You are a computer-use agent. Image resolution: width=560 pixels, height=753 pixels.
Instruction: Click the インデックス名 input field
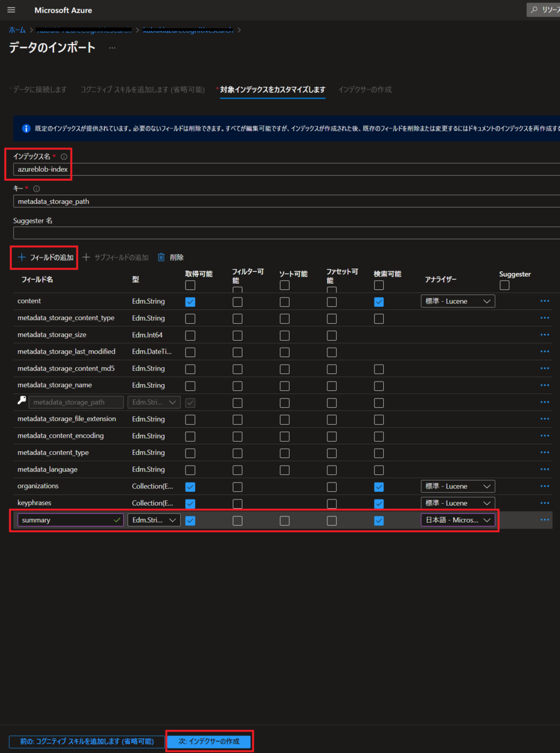click(286, 169)
